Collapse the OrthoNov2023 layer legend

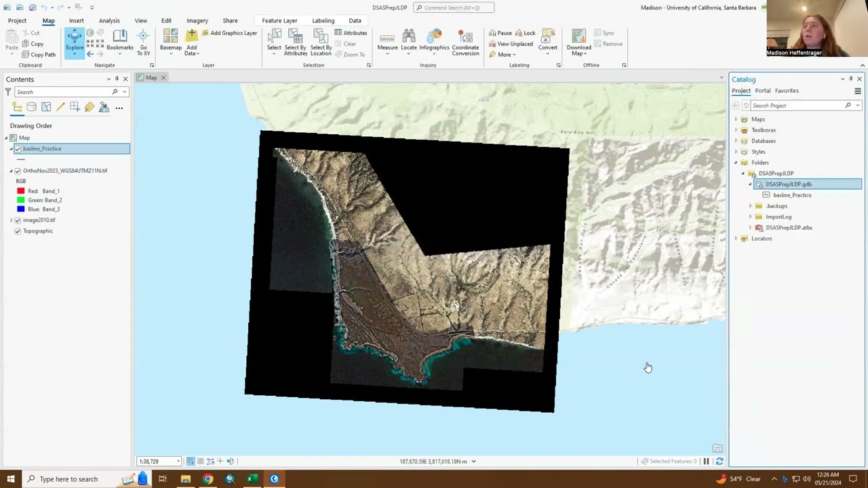[x=12, y=171]
